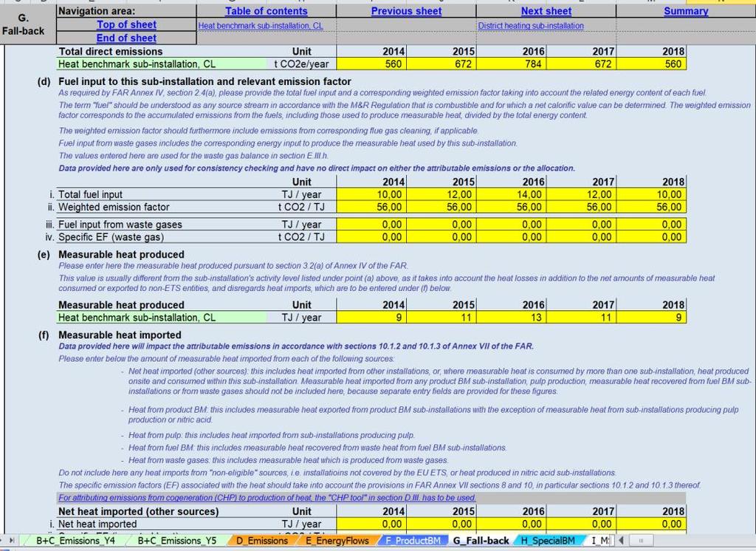Click the section (e) Measurable heat produced heading
This screenshot has width=756, height=551.
(121, 254)
